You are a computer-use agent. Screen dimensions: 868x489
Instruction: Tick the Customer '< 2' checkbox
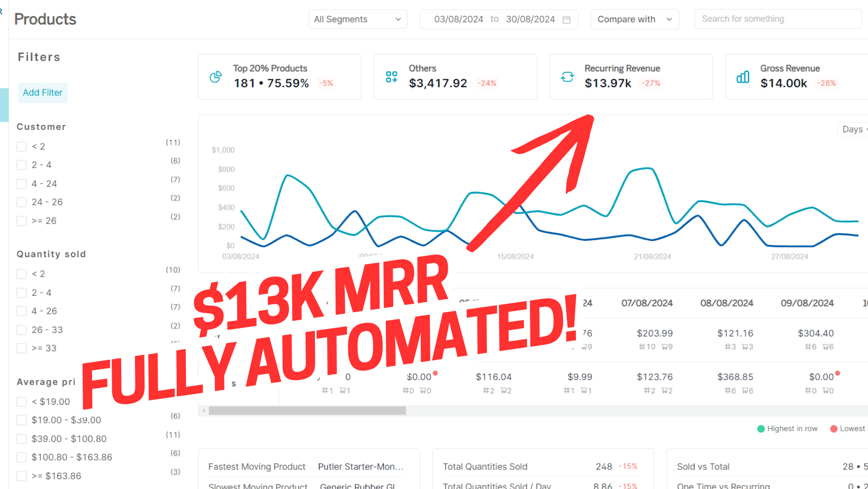(22, 147)
